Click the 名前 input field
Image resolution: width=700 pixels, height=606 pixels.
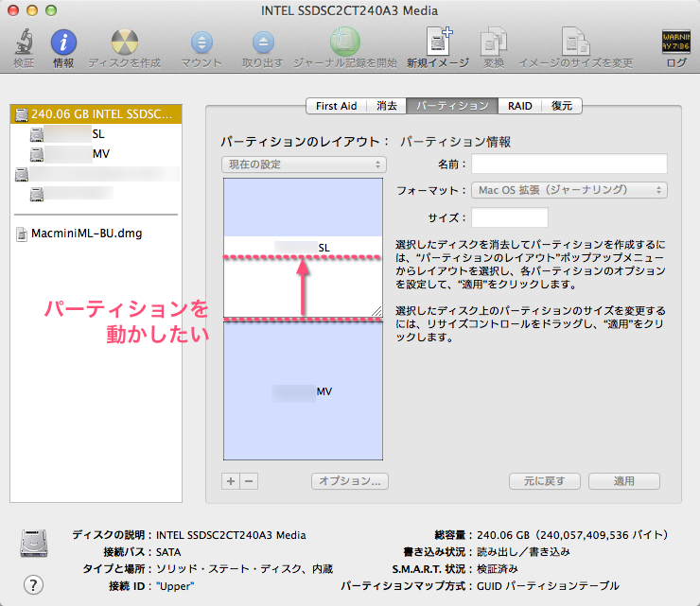[569, 164]
